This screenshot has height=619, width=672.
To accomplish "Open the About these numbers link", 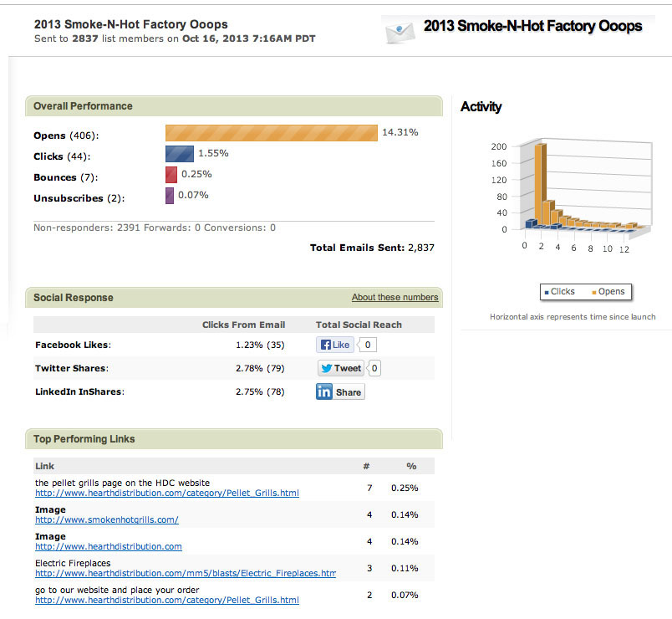I will pos(395,298).
